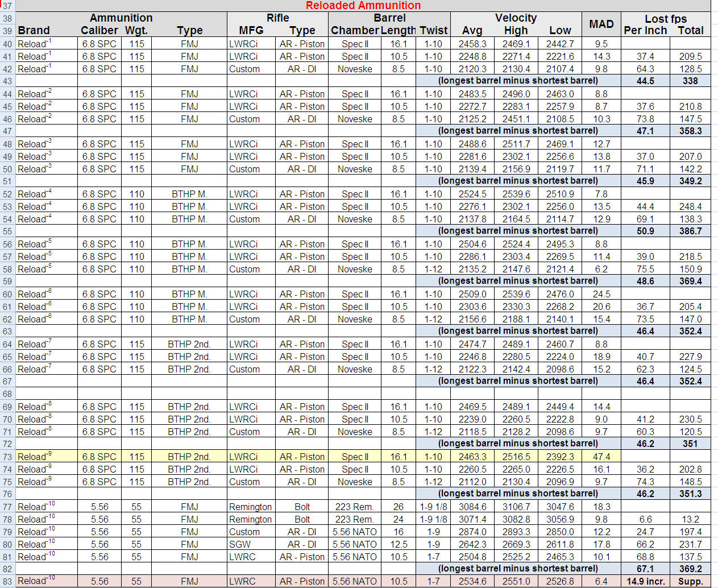Click the high velocity 2451.1 cell
The image size is (718, 588).
tap(516, 119)
